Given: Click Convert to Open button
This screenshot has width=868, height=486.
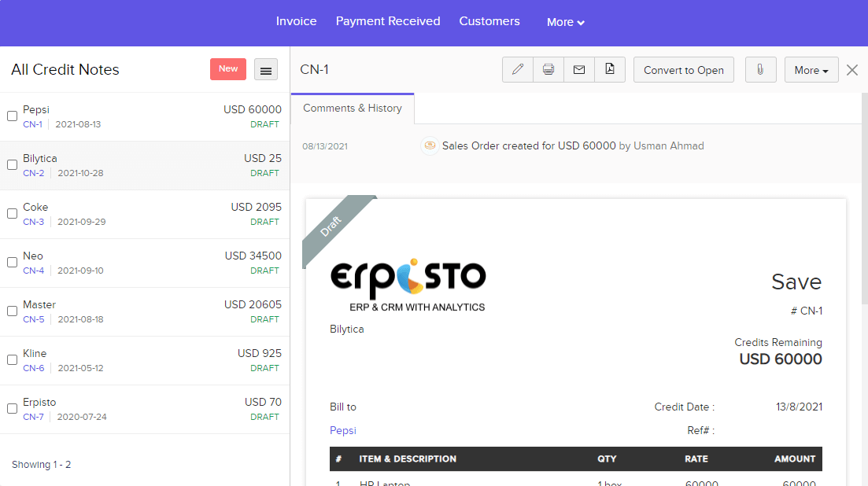Looking at the screenshot, I should pos(684,70).
